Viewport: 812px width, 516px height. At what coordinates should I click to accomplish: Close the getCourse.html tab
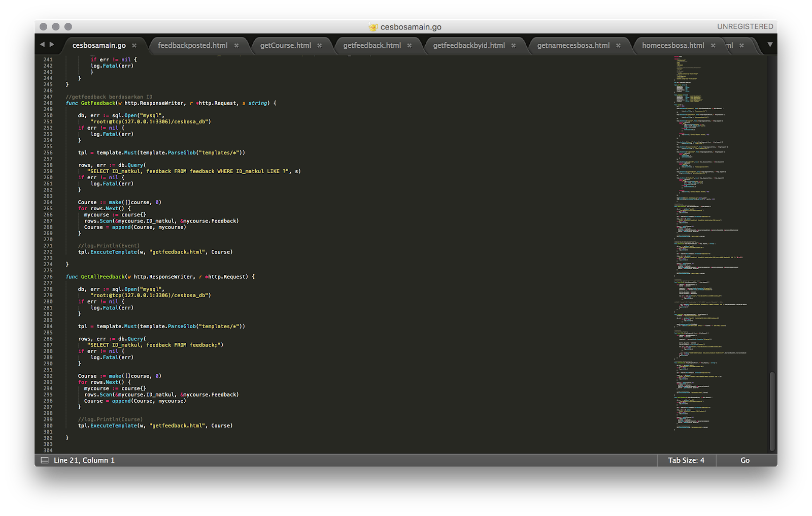pyautogui.click(x=320, y=45)
